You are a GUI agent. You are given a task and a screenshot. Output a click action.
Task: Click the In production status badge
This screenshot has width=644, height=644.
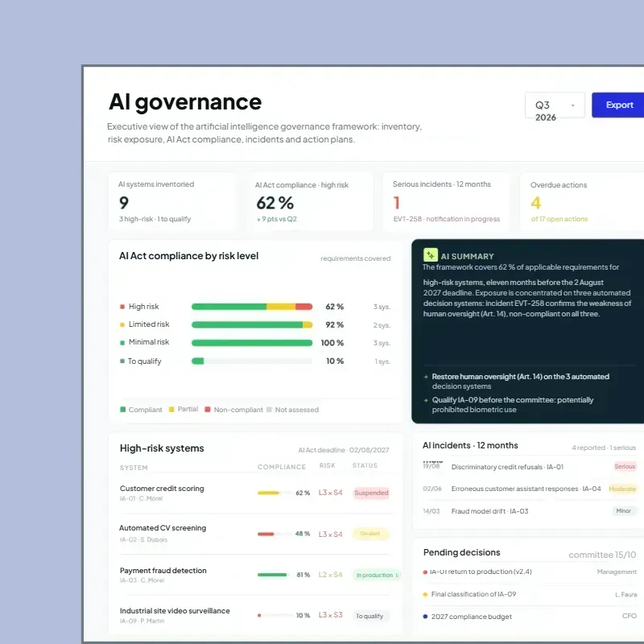[x=376, y=575]
